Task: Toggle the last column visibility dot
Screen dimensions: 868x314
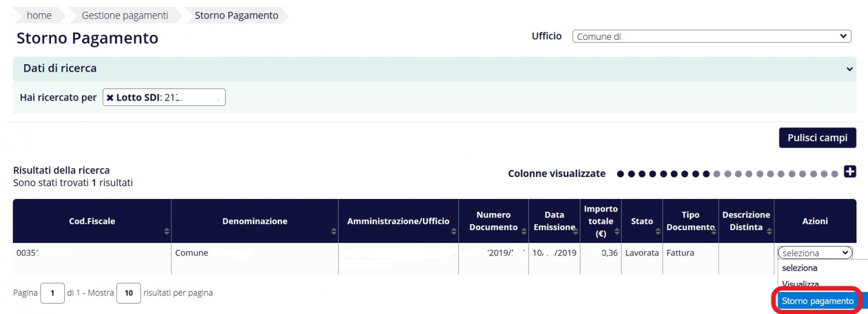Action: click(x=834, y=173)
